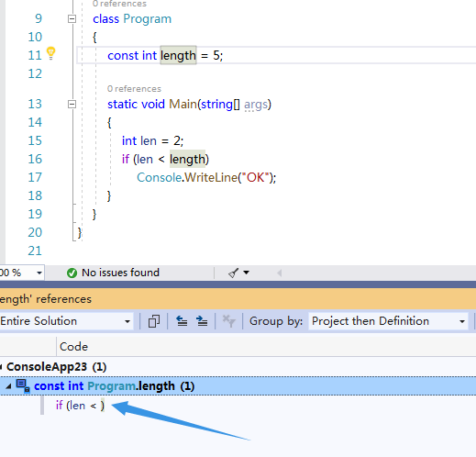Click the 'WriteLine' method call on line 17
The height and width of the screenshot is (457, 476).
coord(211,177)
